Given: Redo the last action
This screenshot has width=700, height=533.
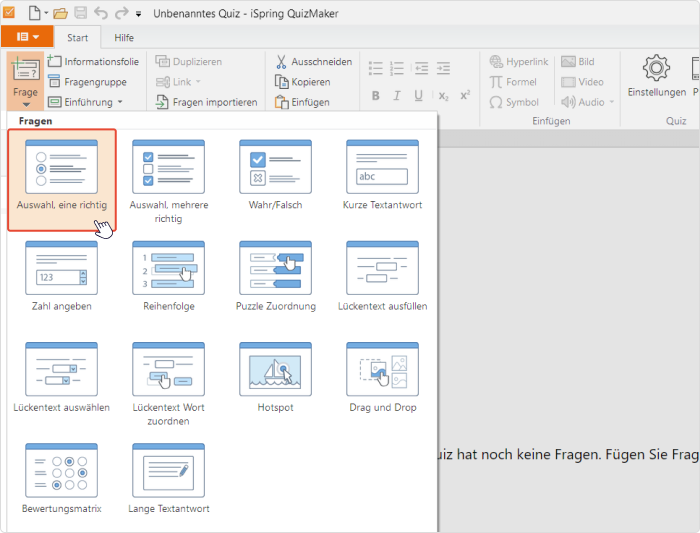Looking at the screenshot, I should point(121,13).
